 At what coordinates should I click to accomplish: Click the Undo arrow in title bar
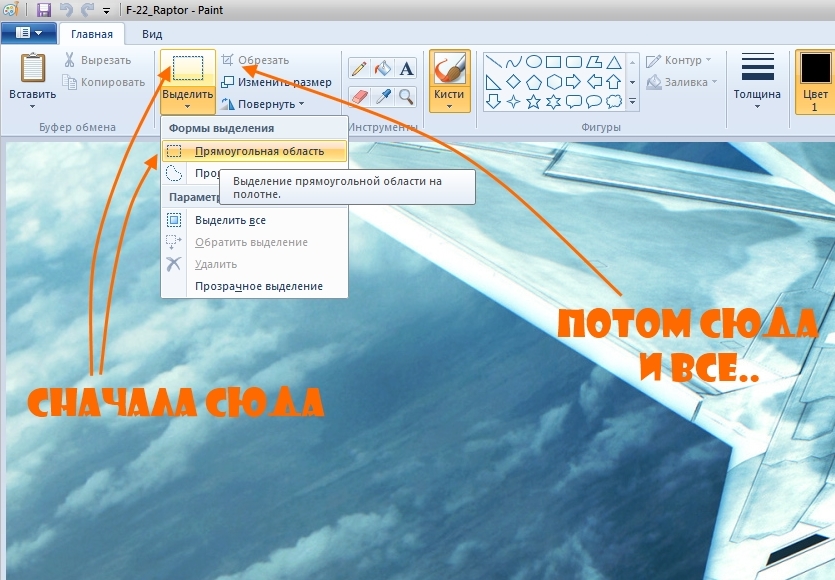tap(66, 10)
